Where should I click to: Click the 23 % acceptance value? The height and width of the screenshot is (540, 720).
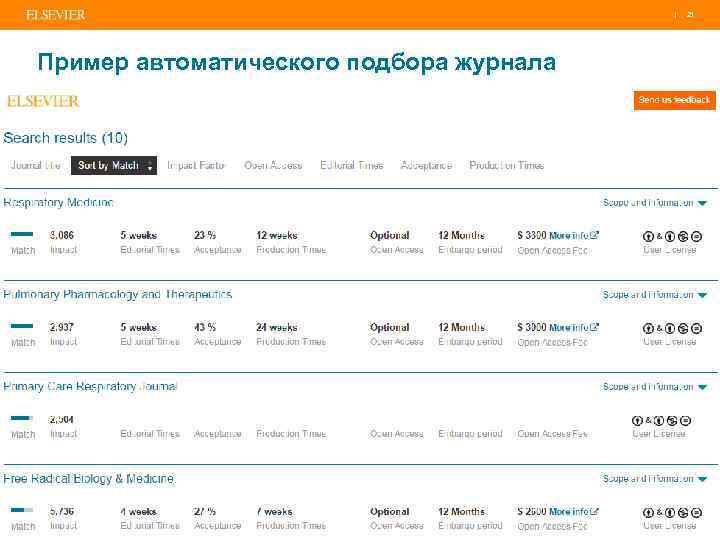(x=205, y=235)
